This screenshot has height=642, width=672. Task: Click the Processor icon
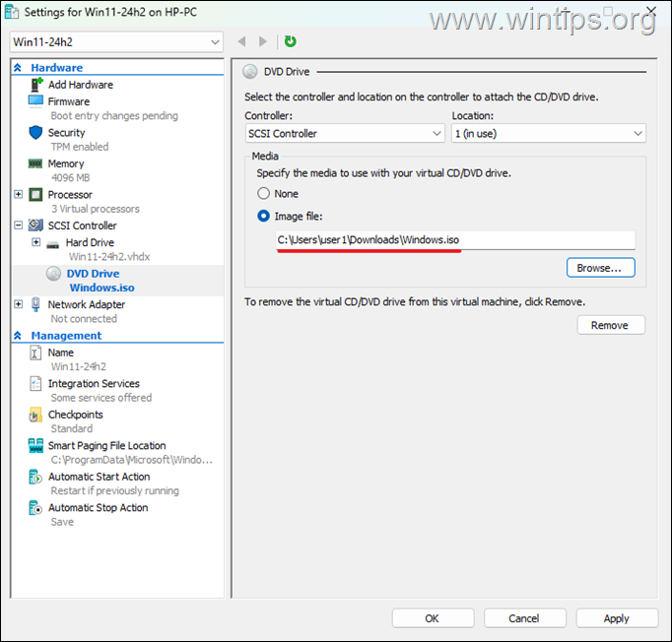[x=35, y=194]
